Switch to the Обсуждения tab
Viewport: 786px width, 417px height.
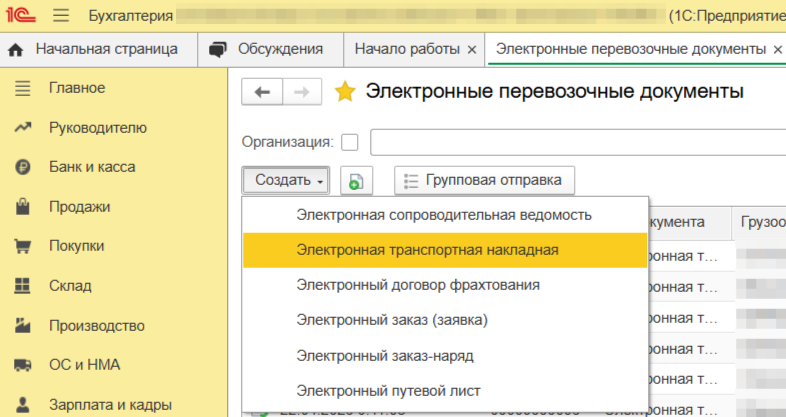click(x=278, y=49)
